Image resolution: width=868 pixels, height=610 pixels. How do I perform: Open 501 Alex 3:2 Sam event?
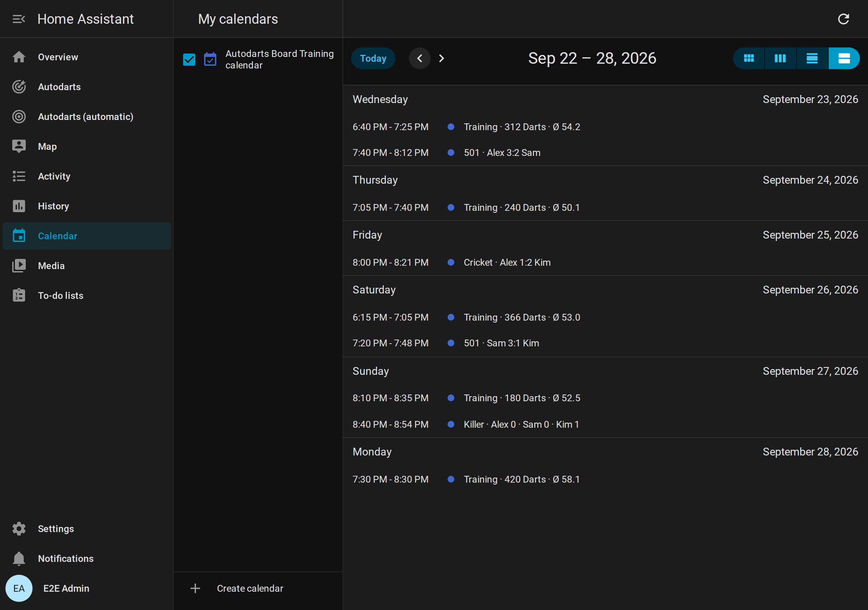click(605, 153)
